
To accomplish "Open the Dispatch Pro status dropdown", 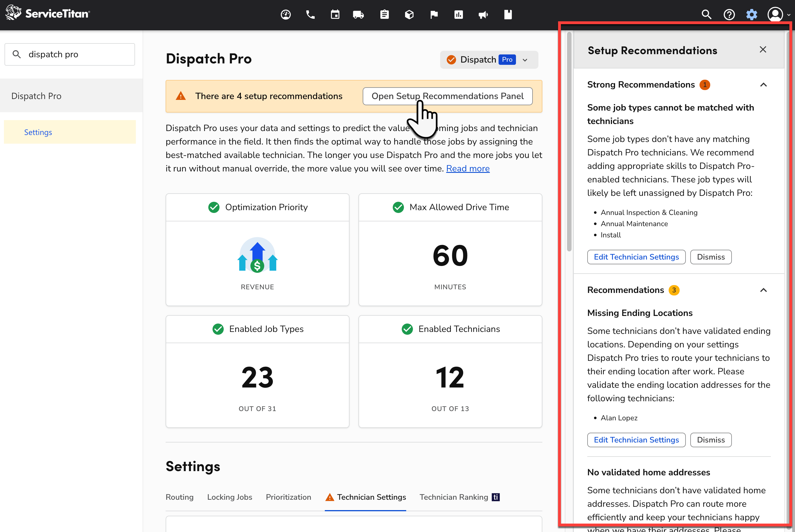I will 489,60.
